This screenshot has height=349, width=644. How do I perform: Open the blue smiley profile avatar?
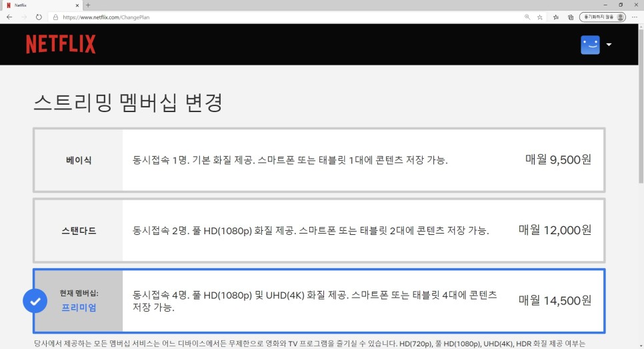[x=590, y=45]
